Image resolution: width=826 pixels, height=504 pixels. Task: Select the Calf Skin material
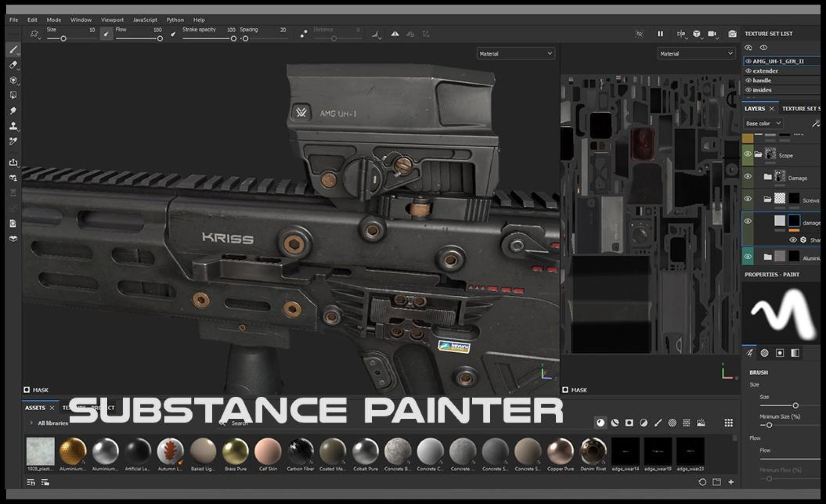(268, 454)
